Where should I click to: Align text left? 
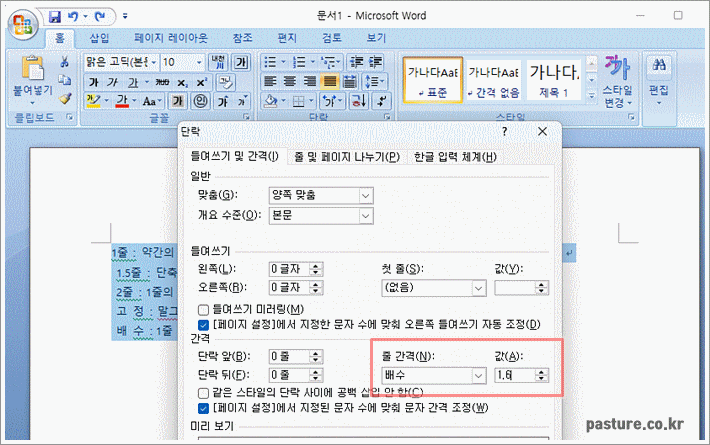pyautogui.click(x=270, y=81)
